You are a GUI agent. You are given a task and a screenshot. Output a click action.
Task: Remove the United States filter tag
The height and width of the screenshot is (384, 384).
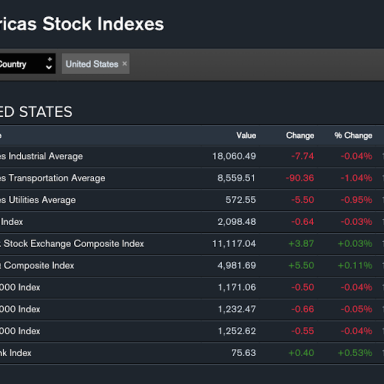tap(124, 64)
